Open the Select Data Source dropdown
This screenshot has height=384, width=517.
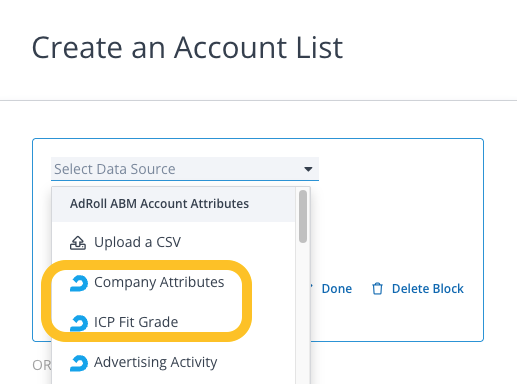click(185, 169)
